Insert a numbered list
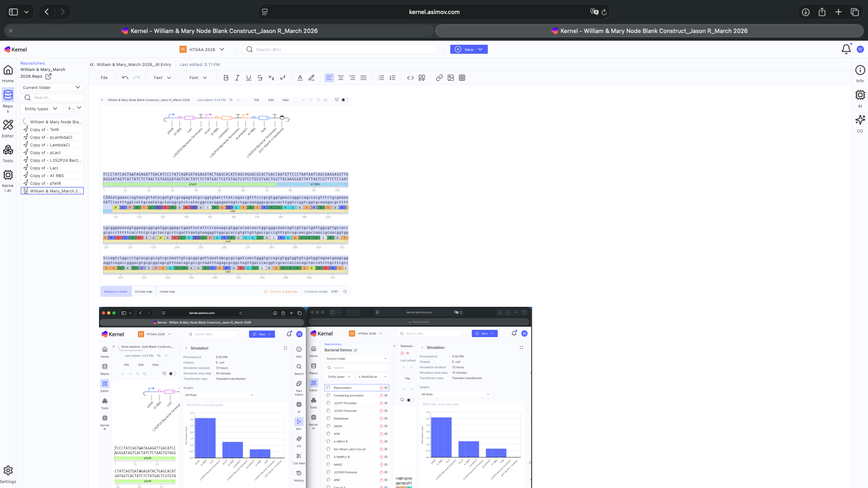 [392, 78]
